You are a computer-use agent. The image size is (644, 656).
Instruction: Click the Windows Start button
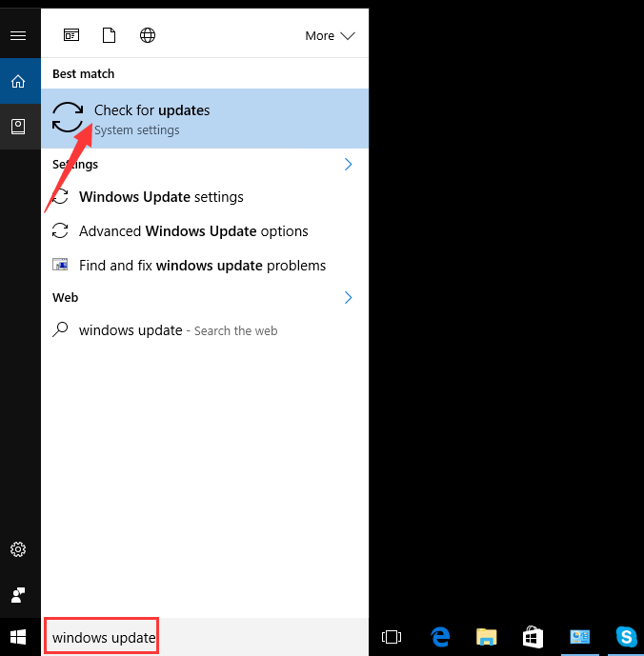(x=18, y=636)
